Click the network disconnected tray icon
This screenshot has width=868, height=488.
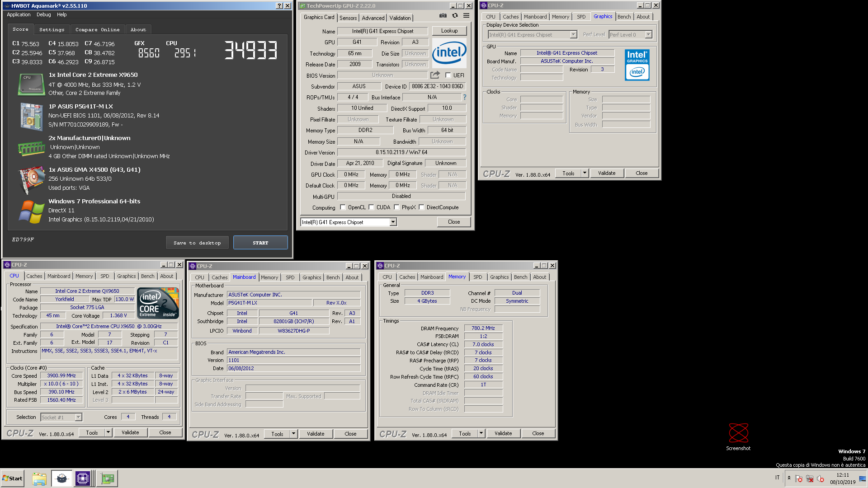click(810, 479)
